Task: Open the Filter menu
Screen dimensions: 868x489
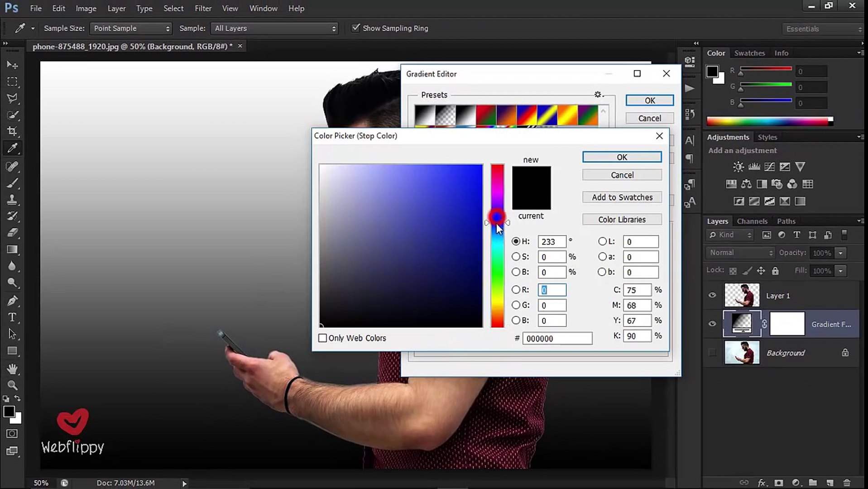Action: 202,8
